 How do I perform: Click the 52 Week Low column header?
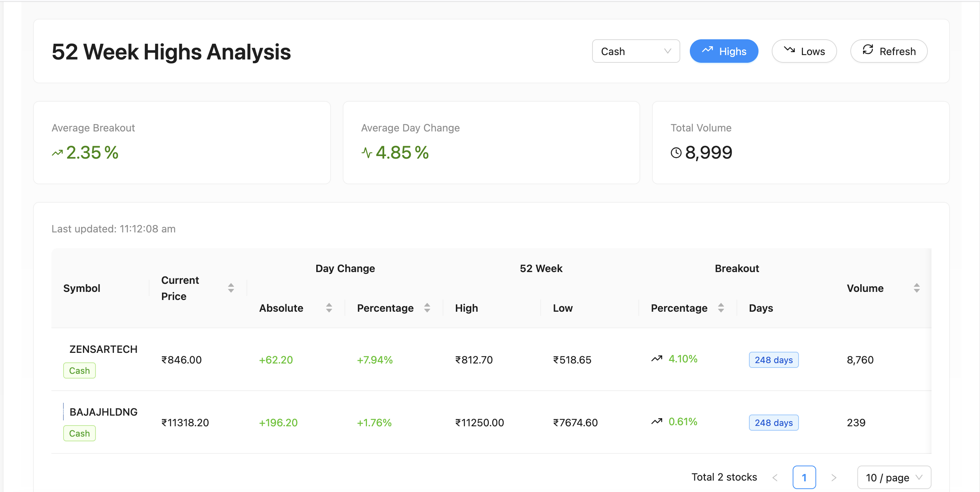click(x=563, y=308)
